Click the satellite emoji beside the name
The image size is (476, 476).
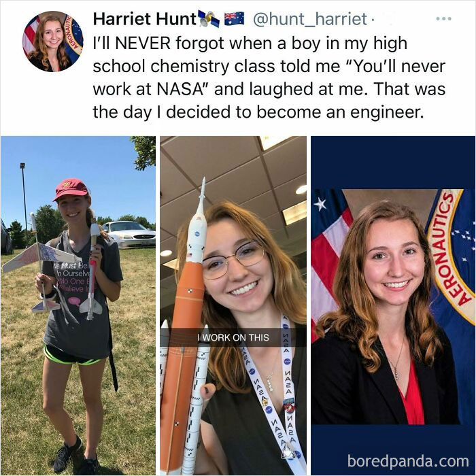[209, 18]
